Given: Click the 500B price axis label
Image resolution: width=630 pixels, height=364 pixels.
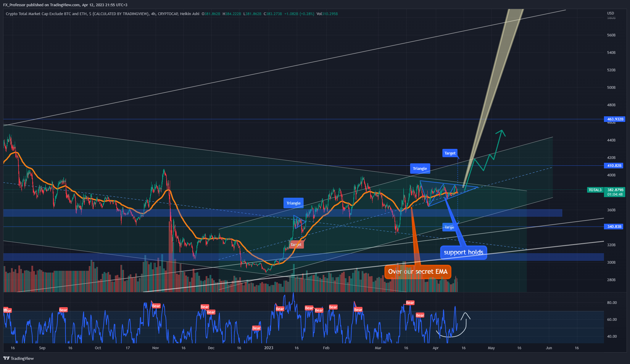Looking at the screenshot, I should [x=611, y=88].
